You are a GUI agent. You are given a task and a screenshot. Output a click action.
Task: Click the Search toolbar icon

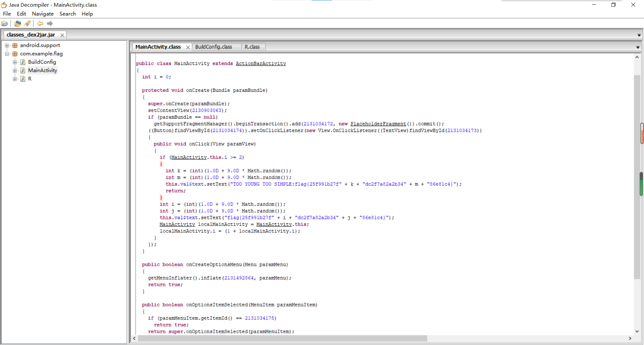click(28, 23)
